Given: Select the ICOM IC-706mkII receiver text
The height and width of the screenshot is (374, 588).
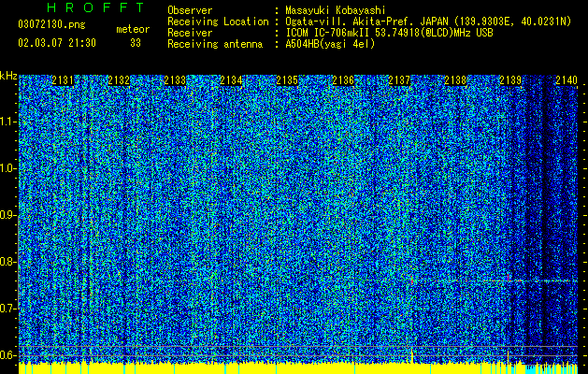Looking at the screenshot, I should tap(389, 33).
